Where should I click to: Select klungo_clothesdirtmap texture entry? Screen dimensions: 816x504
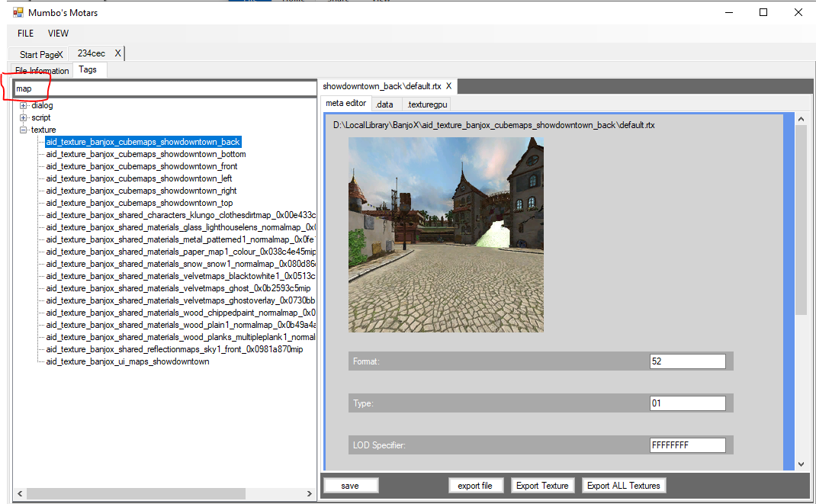click(181, 215)
